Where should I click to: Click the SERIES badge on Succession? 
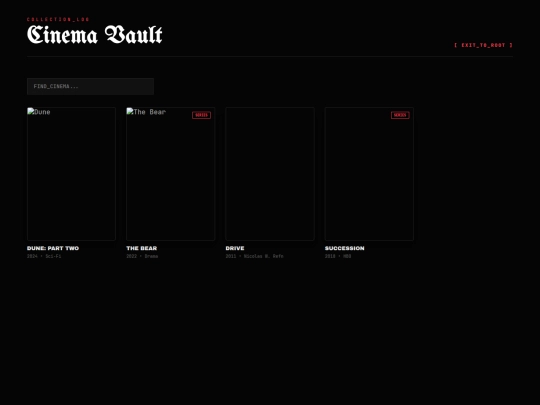coord(400,115)
